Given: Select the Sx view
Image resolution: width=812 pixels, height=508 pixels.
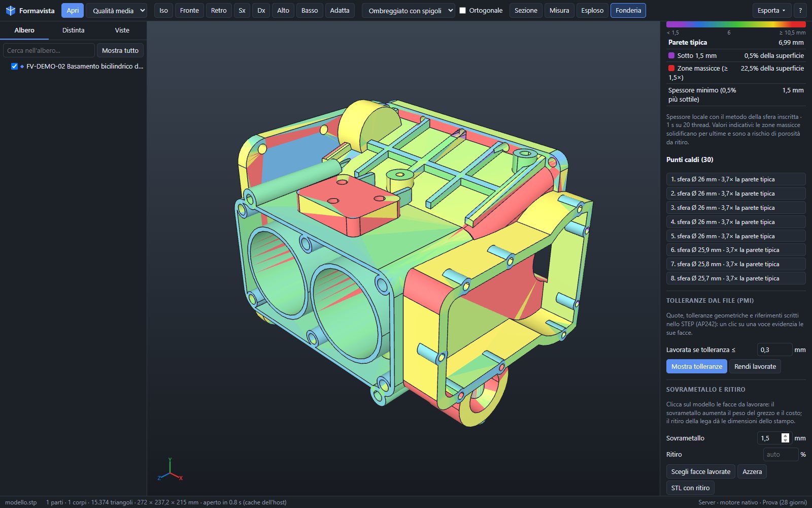Looking at the screenshot, I should (x=242, y=11).
